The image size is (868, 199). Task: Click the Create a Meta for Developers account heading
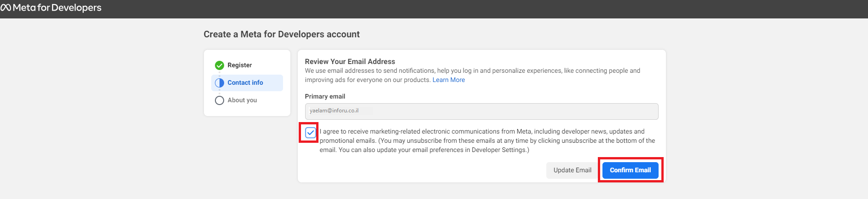[x=282, y=34]
